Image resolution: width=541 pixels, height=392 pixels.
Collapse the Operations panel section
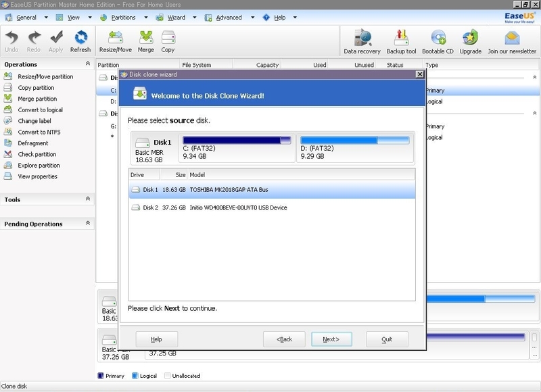pyautogui.click(x=88, y=64)
